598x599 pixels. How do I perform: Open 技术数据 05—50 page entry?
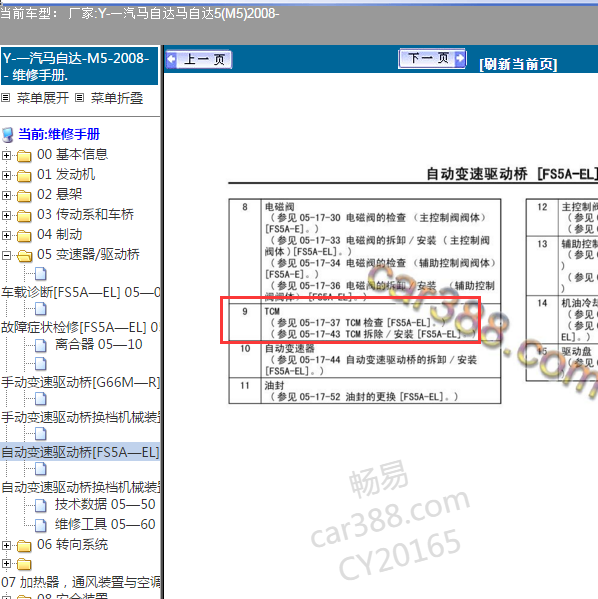[x=105, y=504]
